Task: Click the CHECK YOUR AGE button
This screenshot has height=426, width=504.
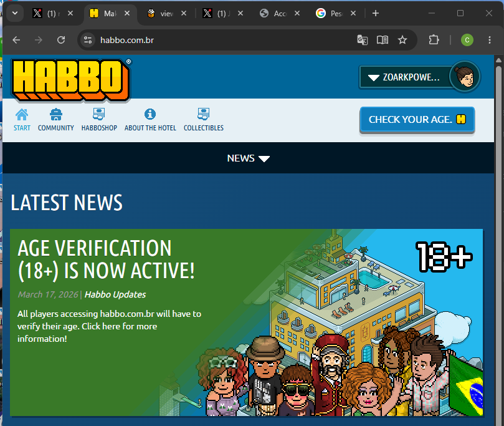Action: coord(417,120)
